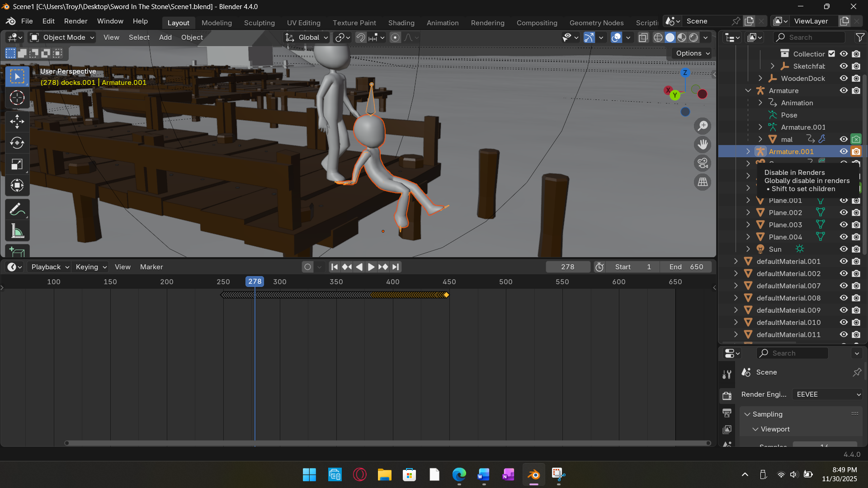This screenshot has height=488, width=868.
Task: Select the Rotate tool
Action: point(17,143)
